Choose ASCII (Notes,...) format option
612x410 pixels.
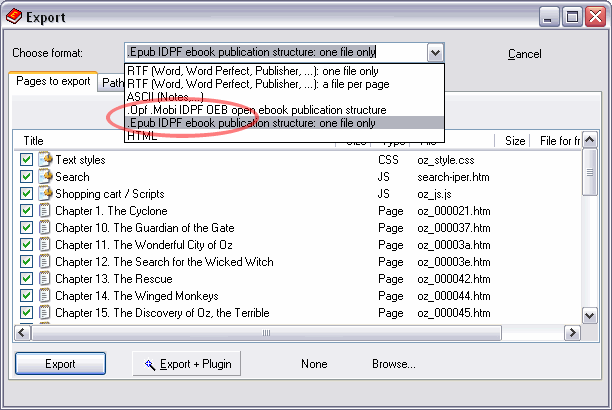[x=284, y=97]
